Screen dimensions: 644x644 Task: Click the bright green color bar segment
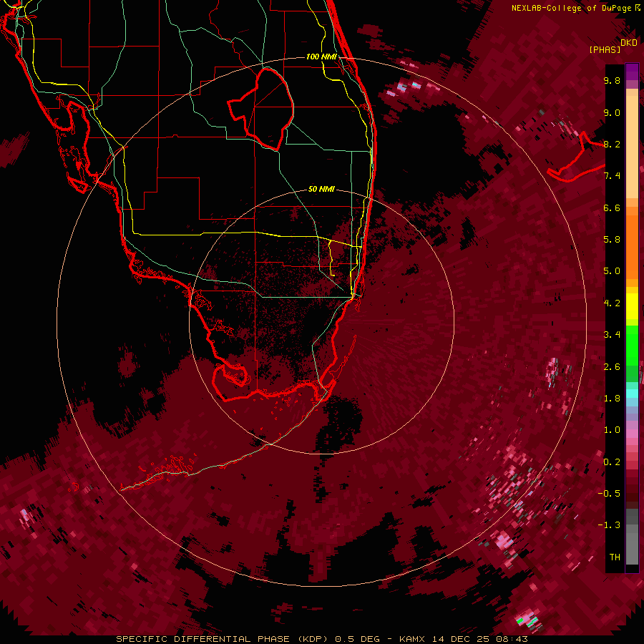(632, 346)
